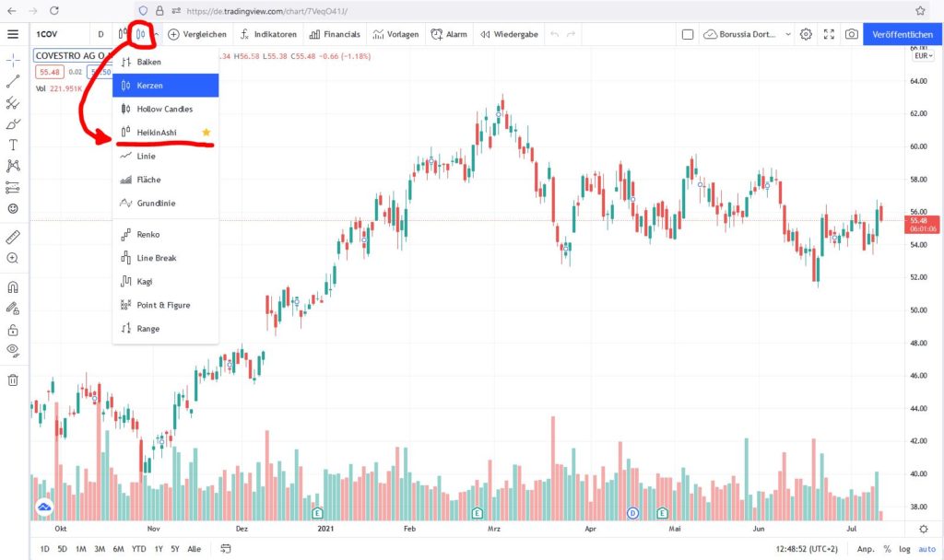Set time range to 6M
Viewport: 944px width, 560px height.
[x=118, y=549]
